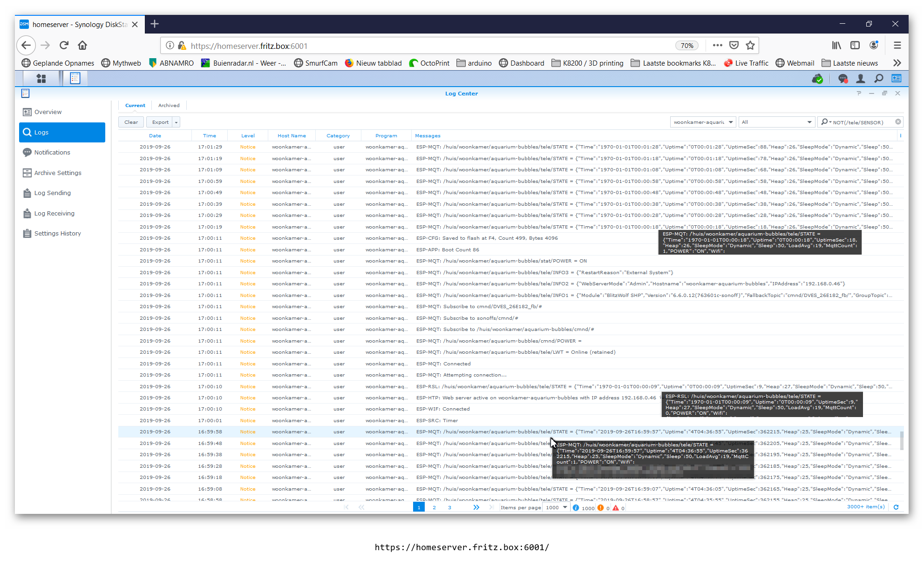Adjust the browser zoom showing 70%

point(687,45)
